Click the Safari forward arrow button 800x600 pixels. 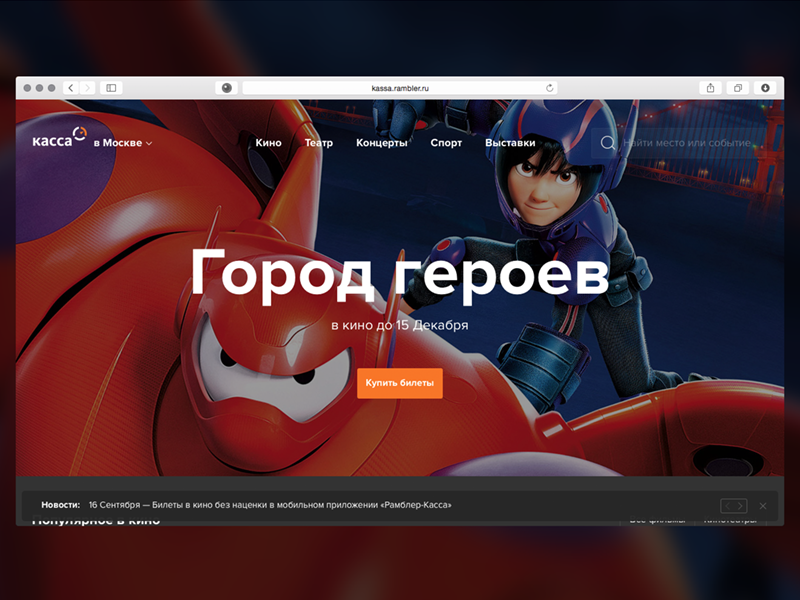click(87, 88)
